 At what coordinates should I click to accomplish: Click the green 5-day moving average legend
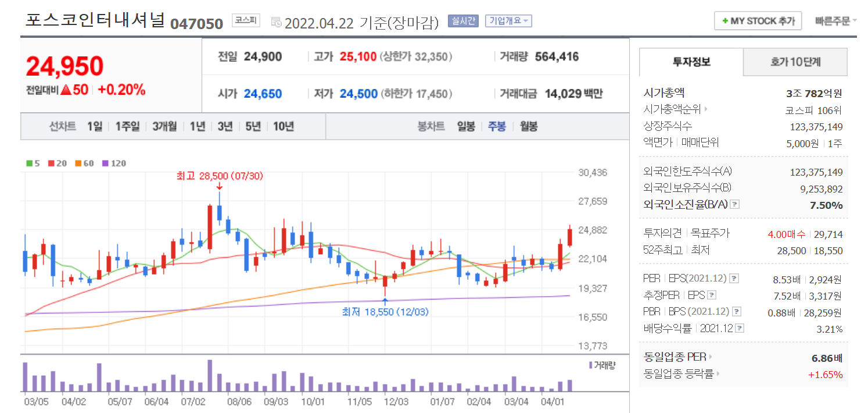[33, 163]
